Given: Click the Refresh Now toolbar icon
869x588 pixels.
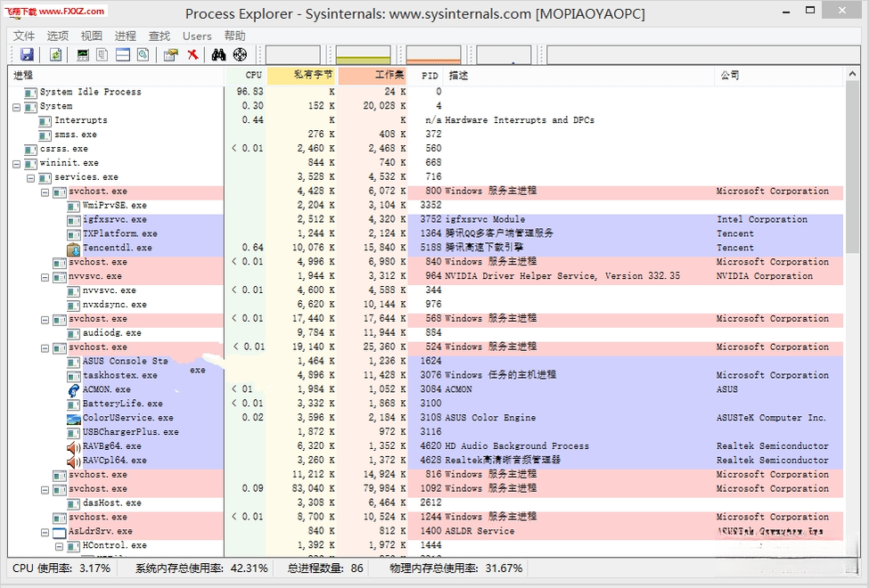Looking at the screenshot, I should [55, 54].
